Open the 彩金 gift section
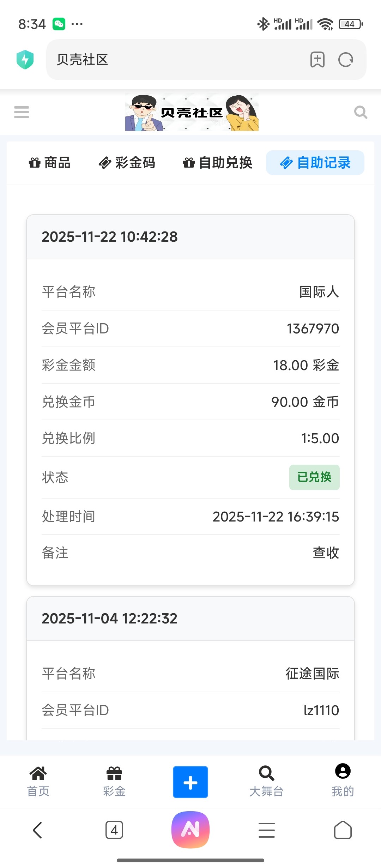381x868 pixels. click(114, 782)
